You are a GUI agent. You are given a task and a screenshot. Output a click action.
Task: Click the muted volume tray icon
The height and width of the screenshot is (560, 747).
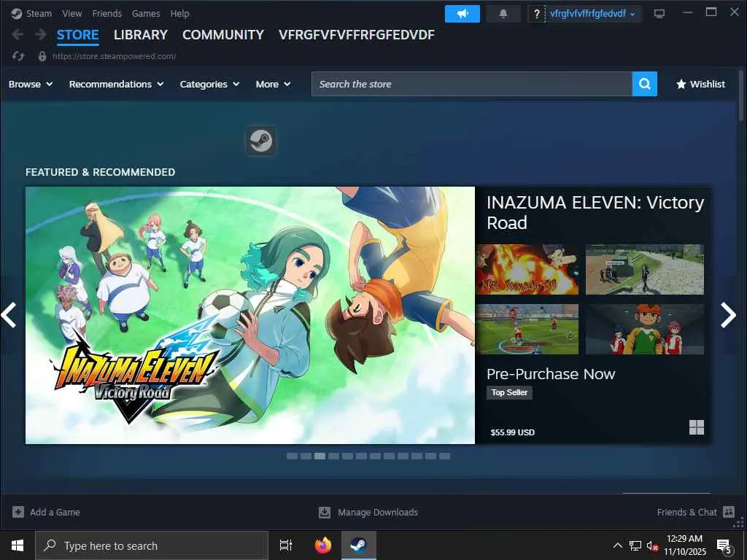tap(651, 546)
